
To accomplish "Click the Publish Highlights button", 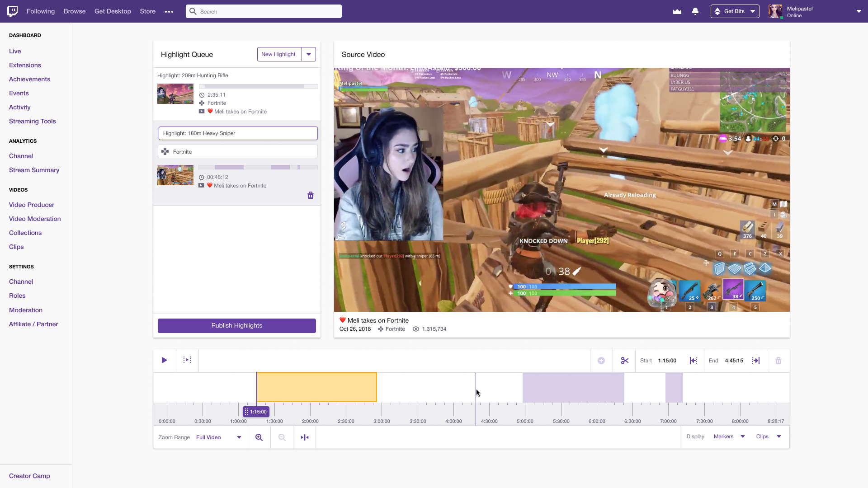I will [237, 326].
